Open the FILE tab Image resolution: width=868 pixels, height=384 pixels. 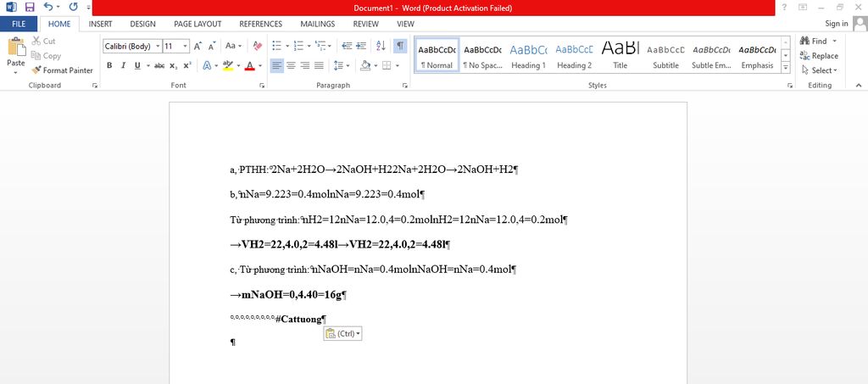pos(19,24)
